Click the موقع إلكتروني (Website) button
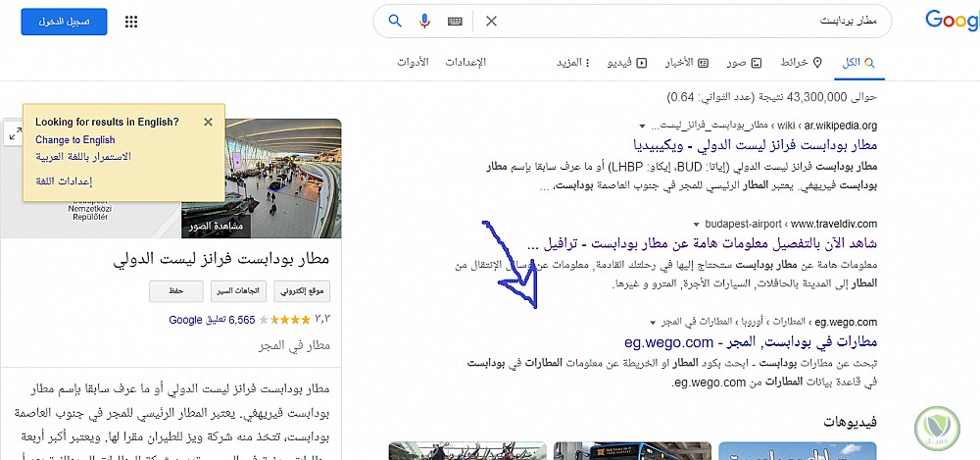The image size is (980, 460). (303, 291)
